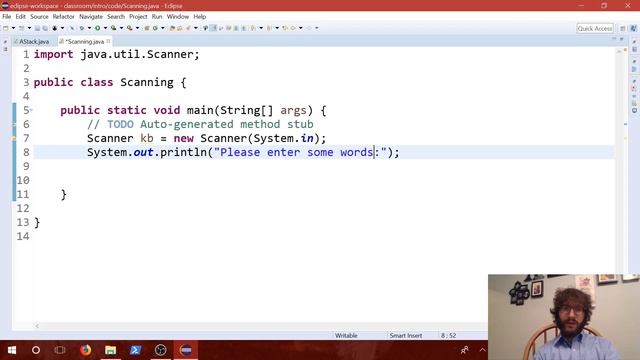Open the File menu
This screenshot has height=360, width=640.
coord(7,17)
